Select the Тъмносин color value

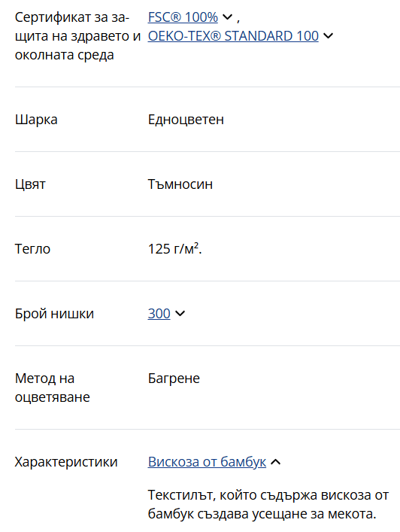point(180,184)
